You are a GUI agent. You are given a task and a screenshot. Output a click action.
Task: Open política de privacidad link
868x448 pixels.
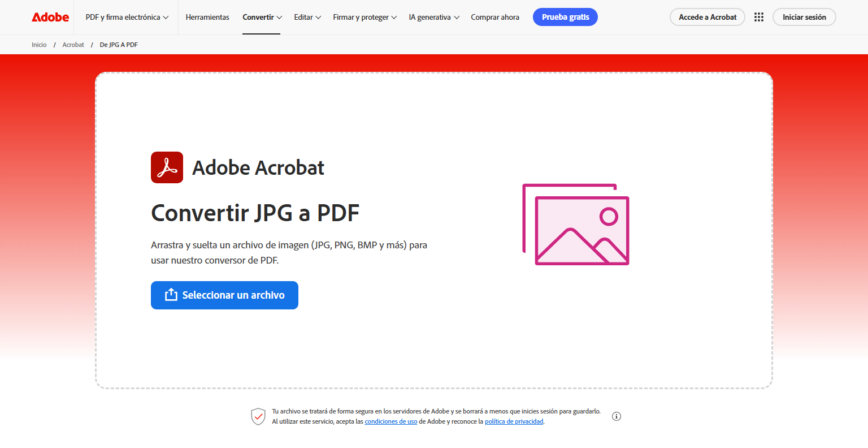514,421
